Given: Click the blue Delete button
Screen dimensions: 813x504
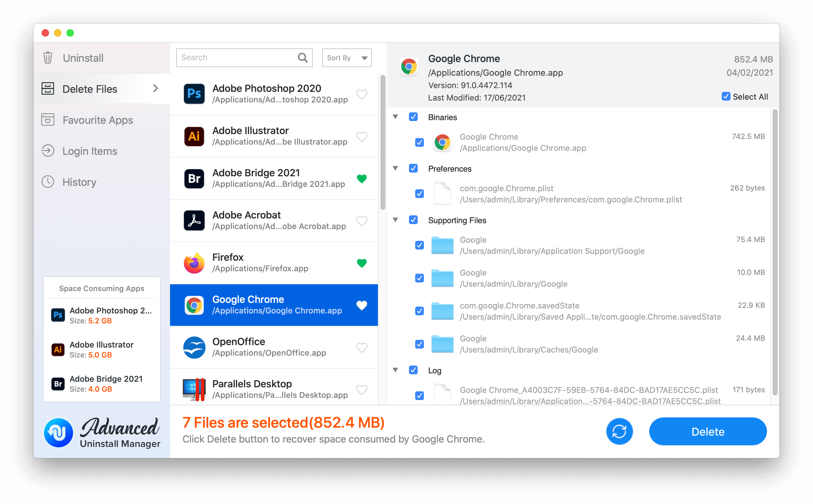Looking at the screenshot, I should (708, 431).
